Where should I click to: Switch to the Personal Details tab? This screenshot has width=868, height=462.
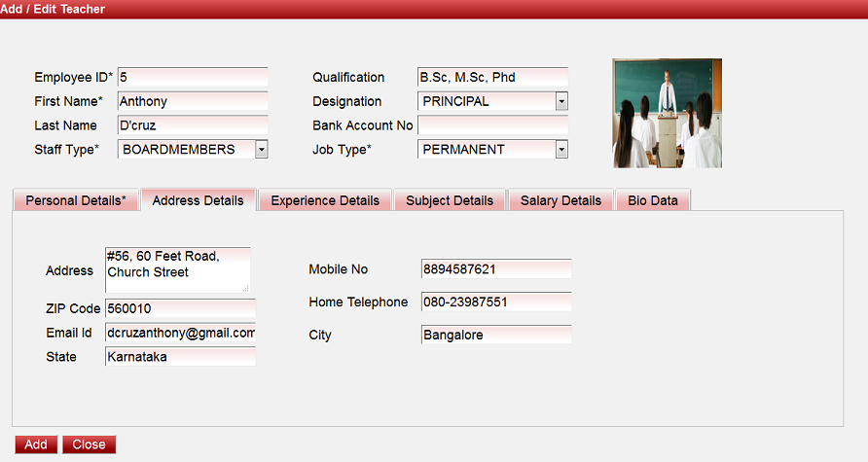click(76, 200)
